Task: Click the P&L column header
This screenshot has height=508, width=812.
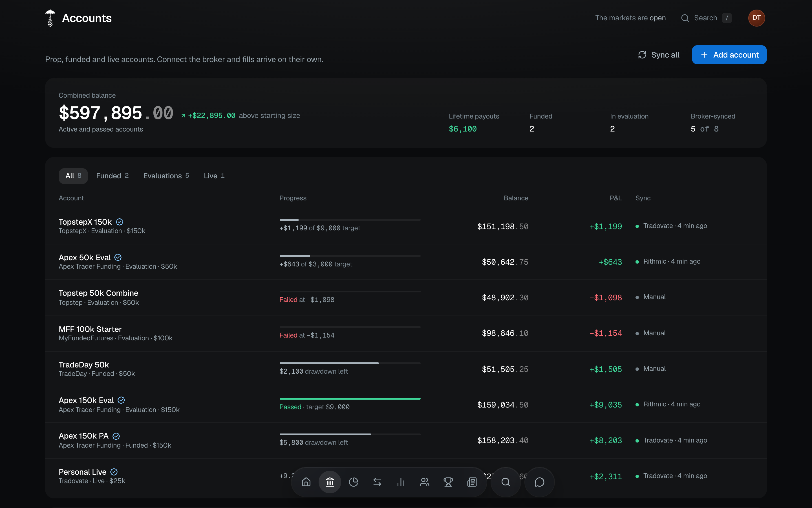Action: [616, 198]
